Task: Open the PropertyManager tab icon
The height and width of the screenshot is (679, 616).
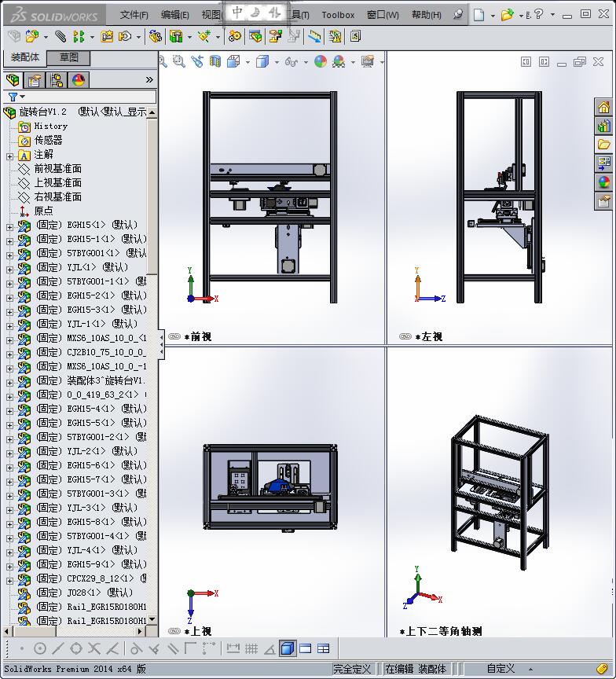Action: [35, 80]
